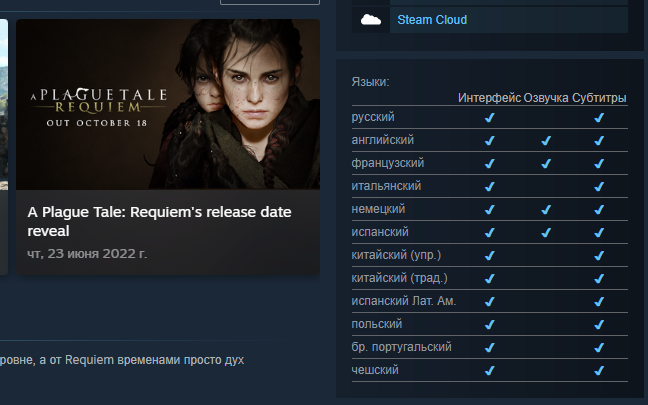Viewport: 648px width, 405px height.
Task: Click the subtitles checkmark for китайский (трад.)
Action: point(599,279)
